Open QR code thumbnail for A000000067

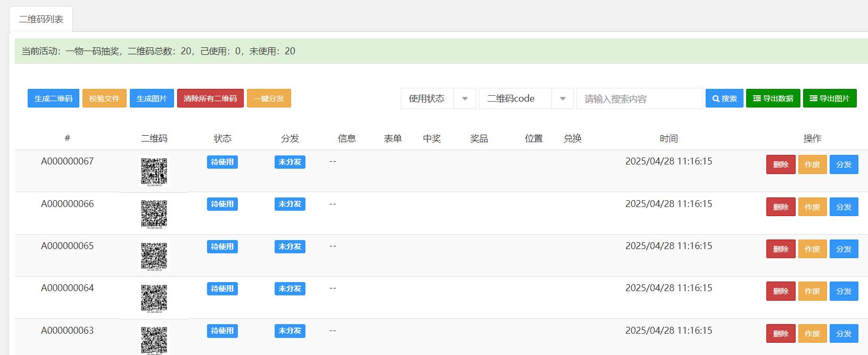pos(154,171)
